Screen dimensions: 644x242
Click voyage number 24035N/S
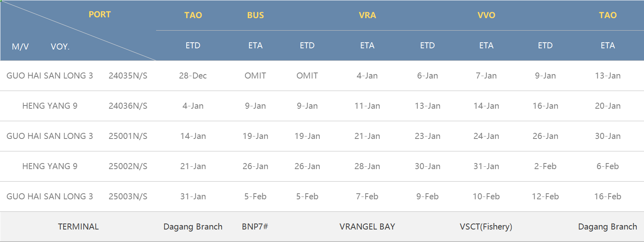point(128,76)
